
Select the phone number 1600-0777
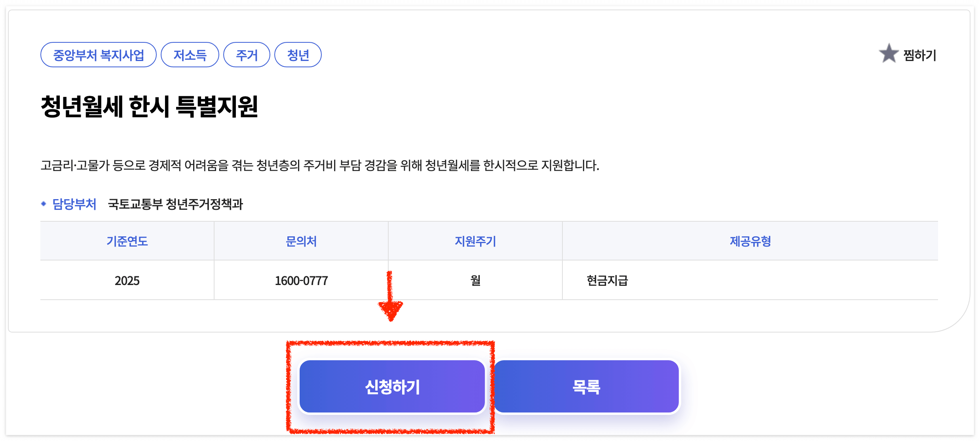click(301, 281)
